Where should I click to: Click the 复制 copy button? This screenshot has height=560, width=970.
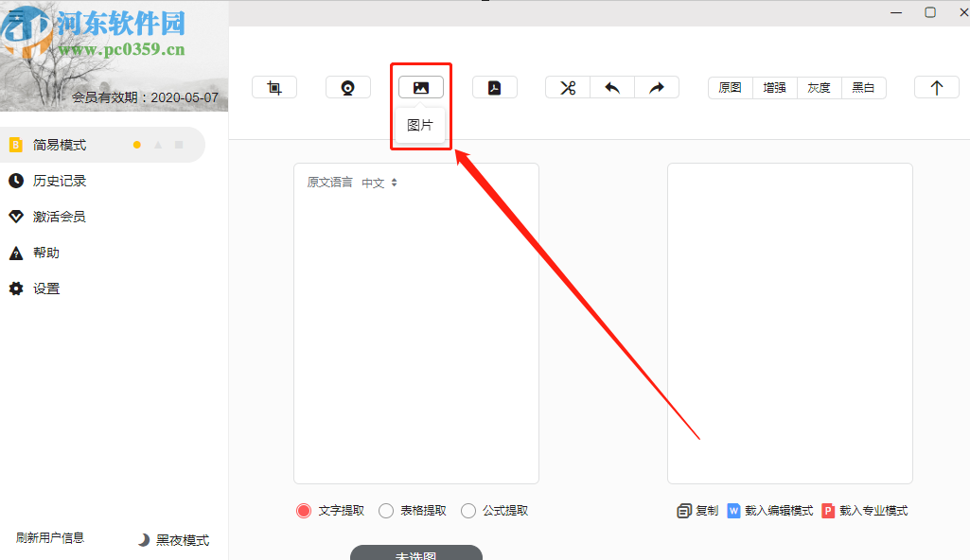(x=697, y=510)
